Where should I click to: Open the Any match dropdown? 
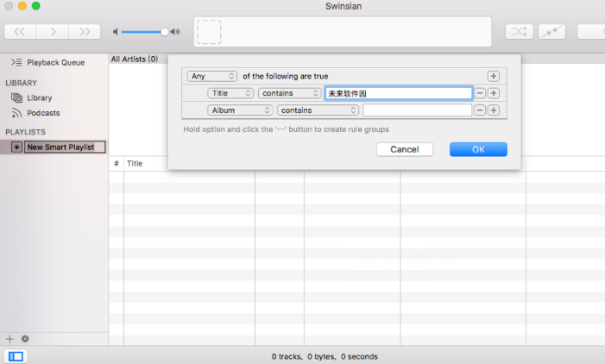tap(211, 76)
